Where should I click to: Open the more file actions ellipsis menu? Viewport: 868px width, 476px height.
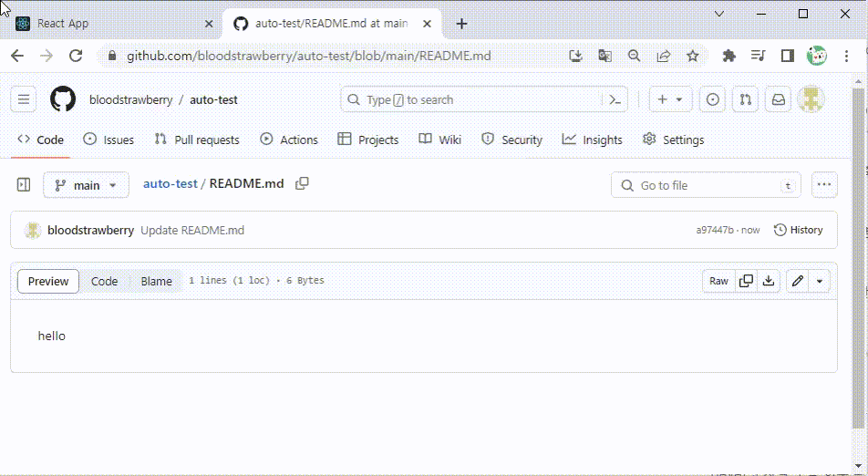824,185
